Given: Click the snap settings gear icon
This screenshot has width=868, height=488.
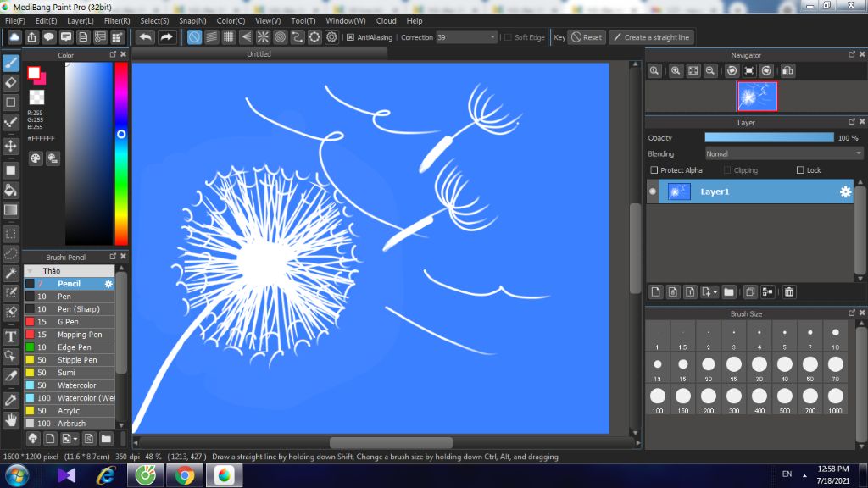Looking at the screenshot, I should (331, 37).
